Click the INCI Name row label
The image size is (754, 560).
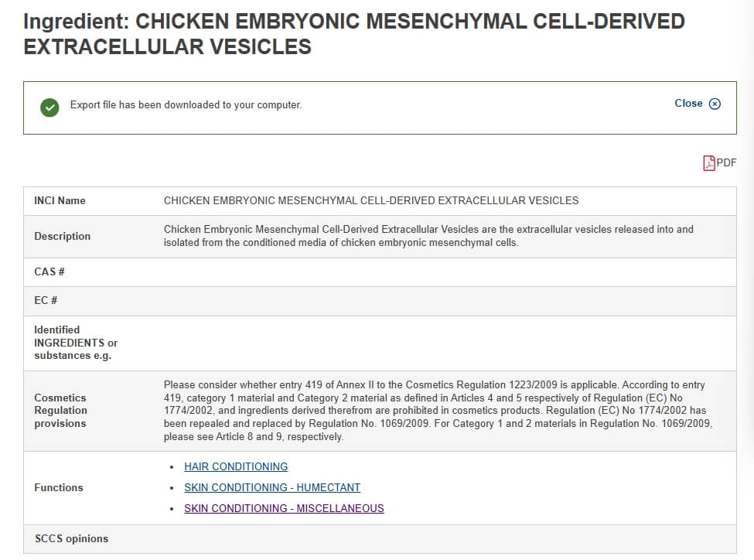60,200
